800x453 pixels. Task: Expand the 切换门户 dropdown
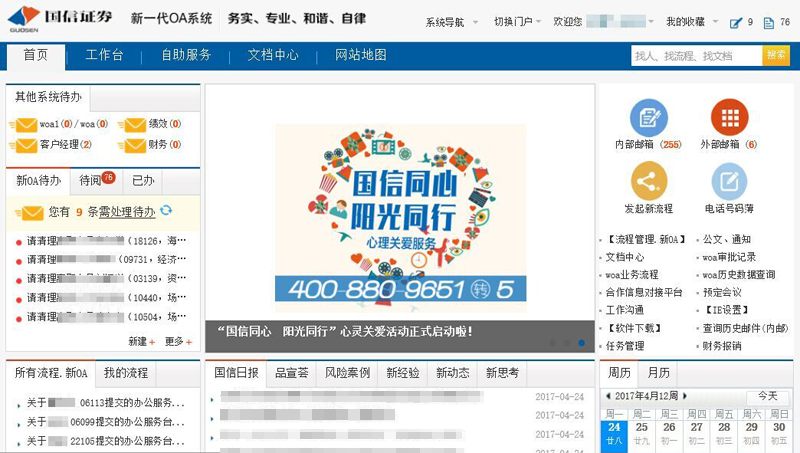point(517,22)
